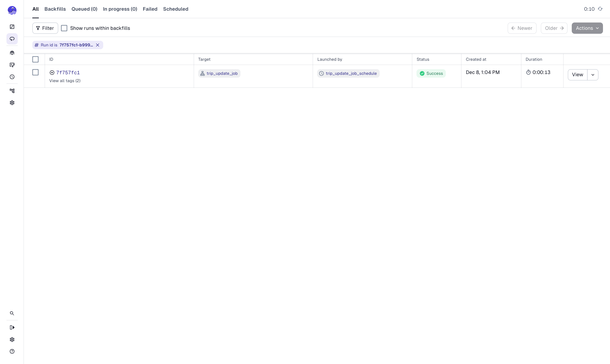Switch to the Failed tab
The height and width of the screenshot is (364, 610).
150,9
